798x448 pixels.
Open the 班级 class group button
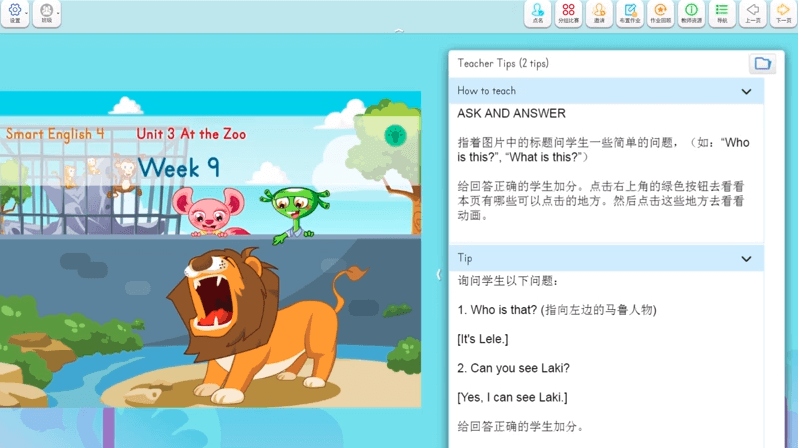46,13
